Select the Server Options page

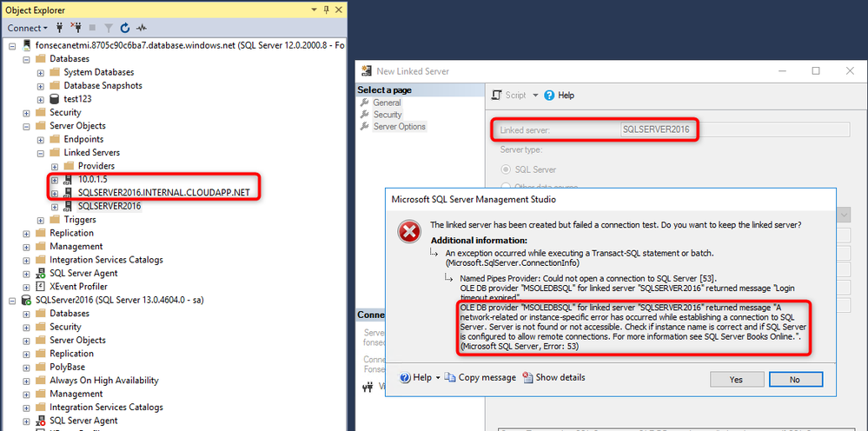(x=399, y=127)
